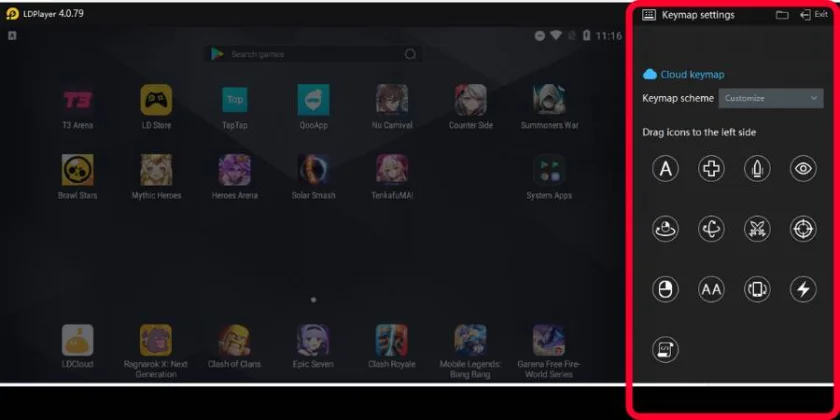840x420 pixels.
Task: Select the 'AA' repeated tap icon
Action: point(711,290)
